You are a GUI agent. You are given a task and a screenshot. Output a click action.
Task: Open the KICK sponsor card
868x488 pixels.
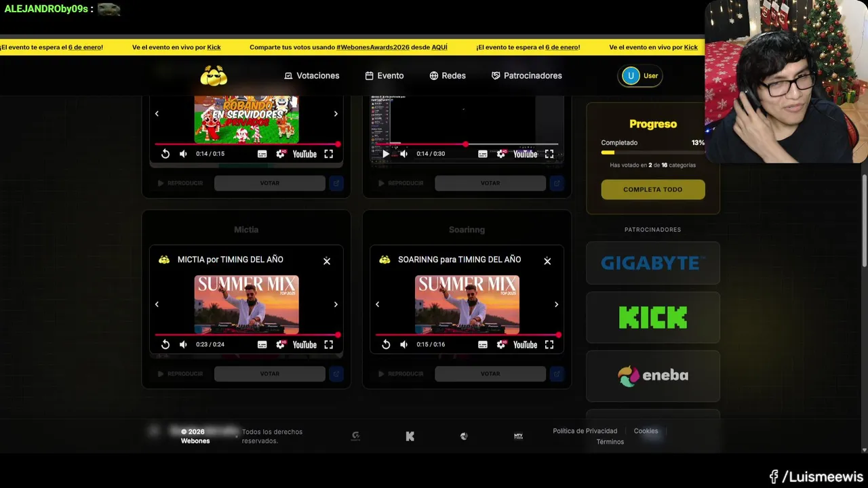[653, 317]
